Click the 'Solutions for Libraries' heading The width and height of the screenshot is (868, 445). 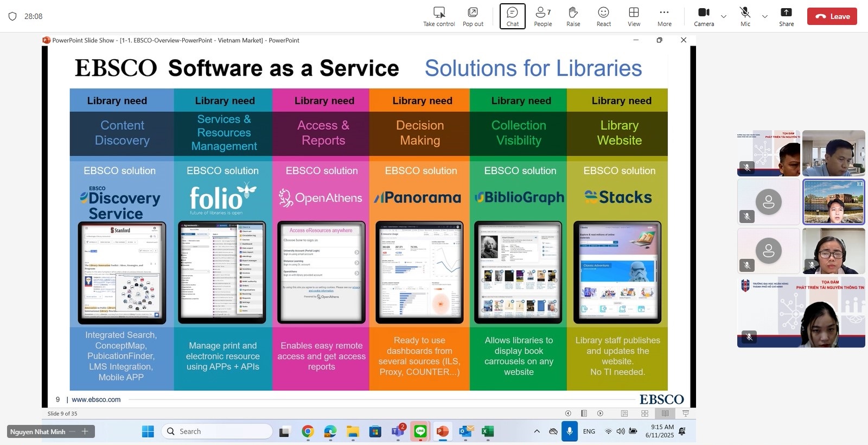coord(533,68)
